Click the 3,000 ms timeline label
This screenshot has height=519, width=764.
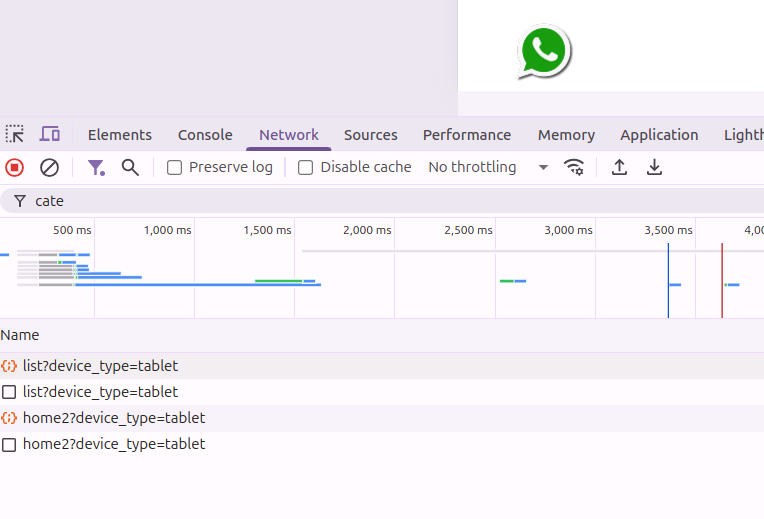click(x=568, y=230)
